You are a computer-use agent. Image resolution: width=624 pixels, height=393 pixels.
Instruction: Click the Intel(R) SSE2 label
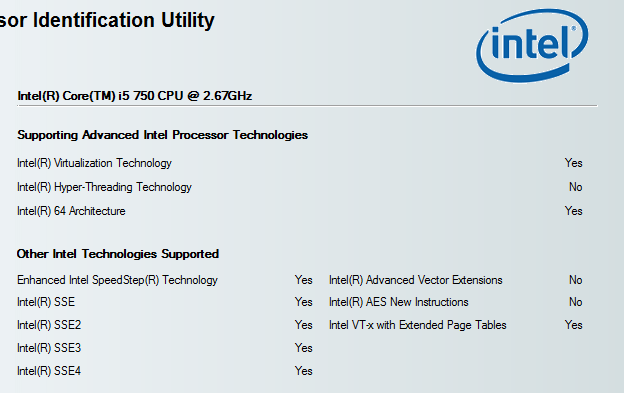[x=49, y=325]
